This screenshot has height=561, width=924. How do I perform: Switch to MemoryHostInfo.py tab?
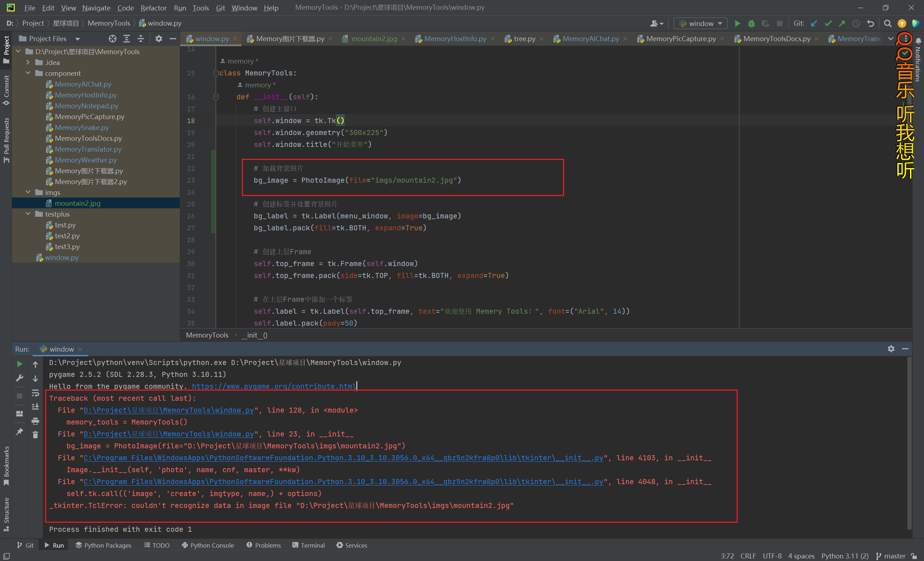coord(455,39)
